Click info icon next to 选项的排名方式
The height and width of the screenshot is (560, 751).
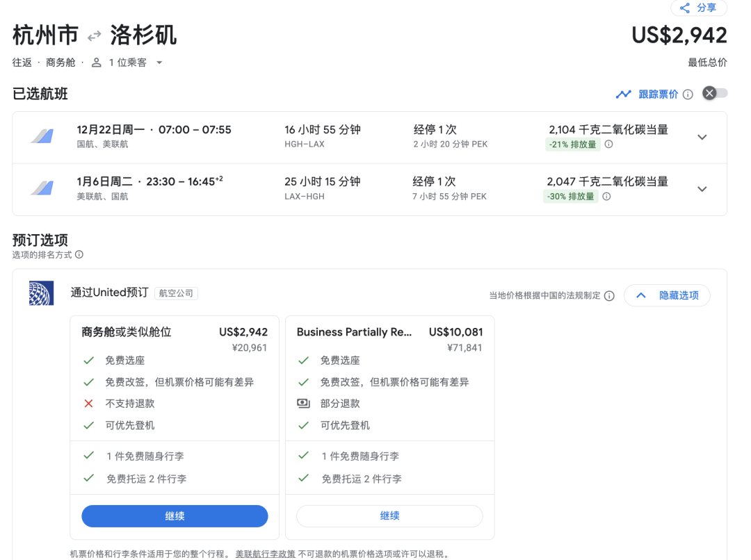pyautogui.click(x=79, y=255)
